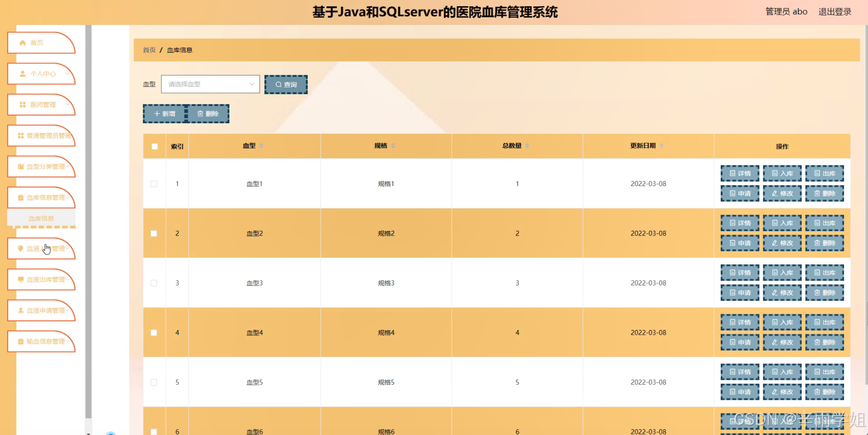Click the magnifier icon in the 查询 button
The height and width of the screenshot is (435, 868).
[279, 84]
